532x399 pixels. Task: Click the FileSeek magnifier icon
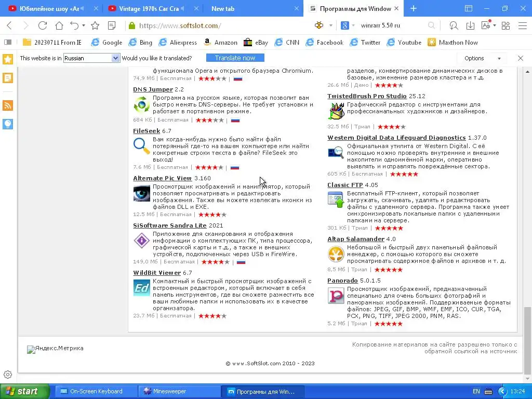[141, 146]
